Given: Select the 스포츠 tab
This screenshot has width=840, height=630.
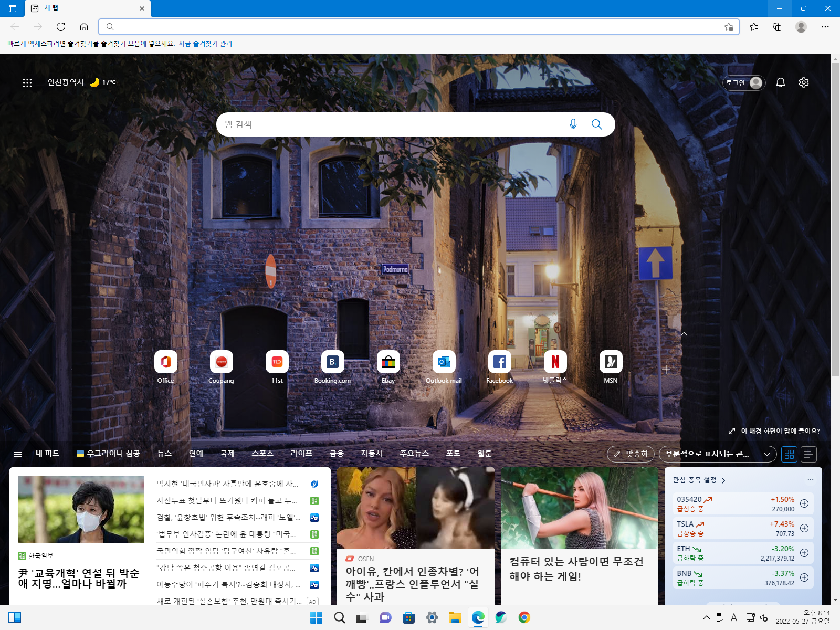Looking at the screenshot, I should pos(262,454).
